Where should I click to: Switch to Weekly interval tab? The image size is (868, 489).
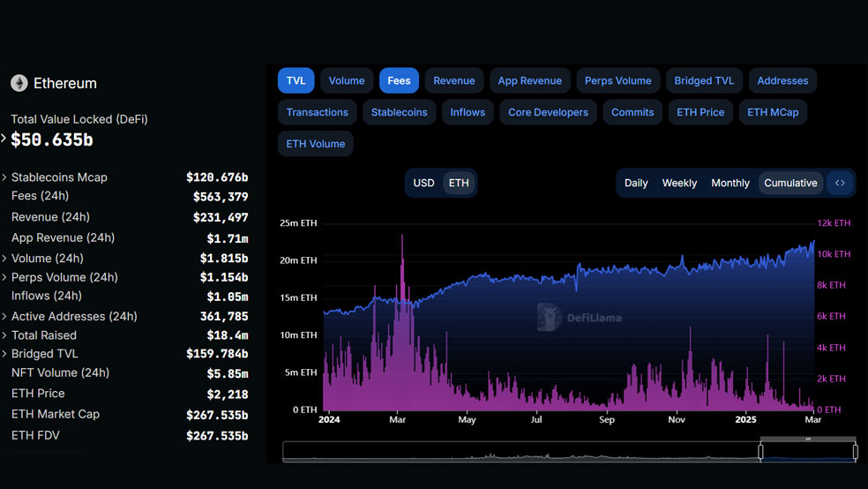click(x=679, y=183)
